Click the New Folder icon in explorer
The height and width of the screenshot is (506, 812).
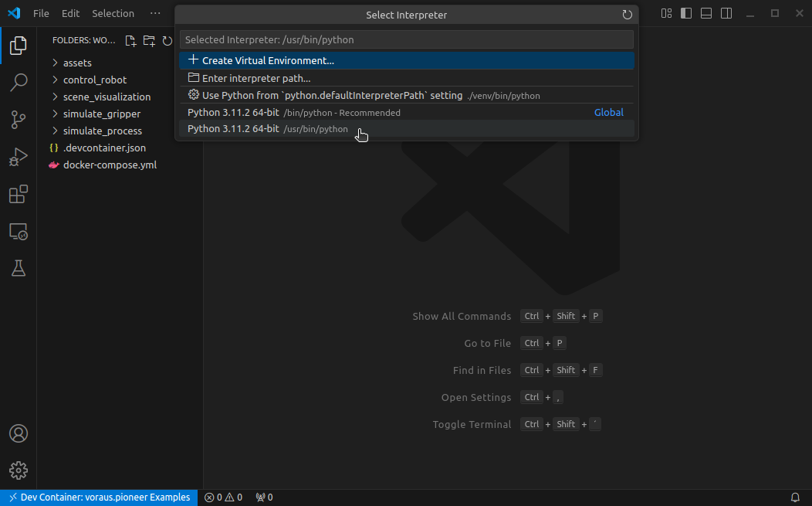[x=149, y=40]
